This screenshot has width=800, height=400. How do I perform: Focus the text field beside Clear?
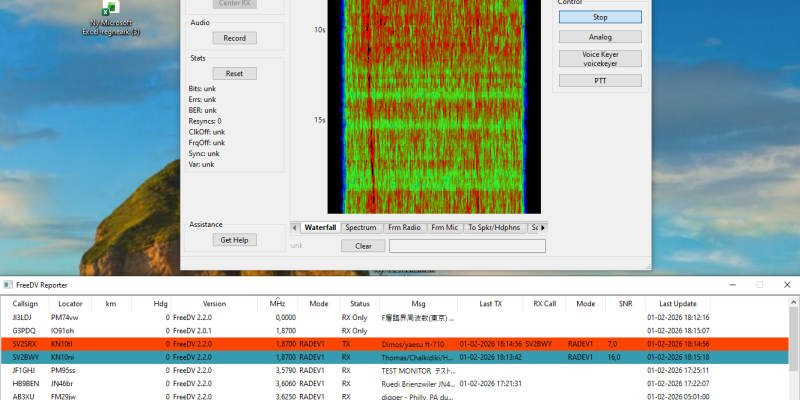point(467,246)
